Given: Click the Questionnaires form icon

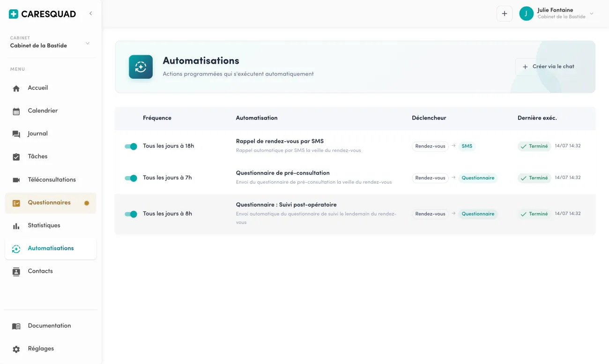Looking at the screenshot, I should click(16, 203).
